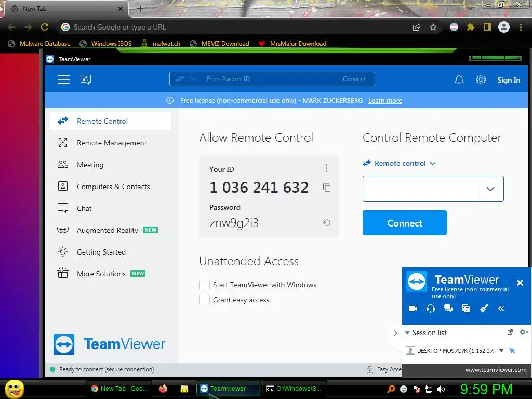Open Remote Management in the sidebar
Viewport: 532px width, 399px height.
111,143
